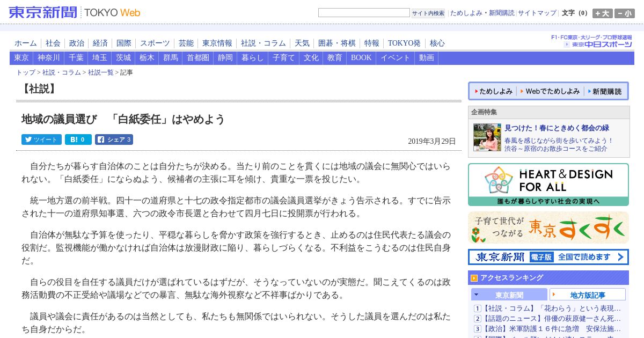Select the 教育 tab

335,58
